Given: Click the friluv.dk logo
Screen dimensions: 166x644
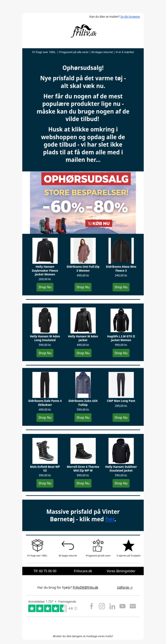Looking at the screenshot, I should (83, 32).
